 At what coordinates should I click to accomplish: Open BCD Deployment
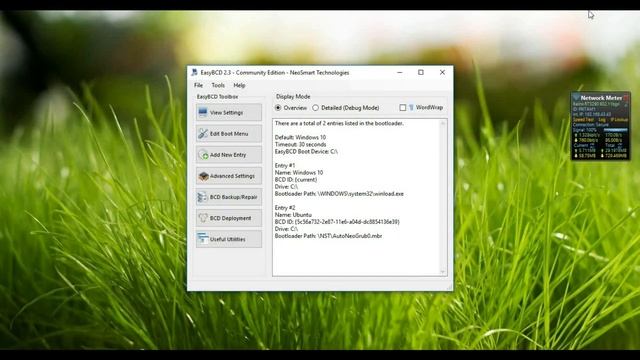click(x=229, y=218)
